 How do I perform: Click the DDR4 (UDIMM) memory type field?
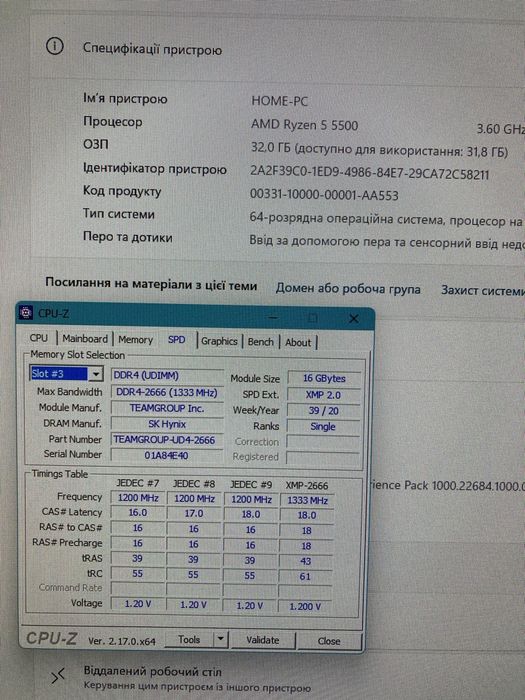coord(167,375)
